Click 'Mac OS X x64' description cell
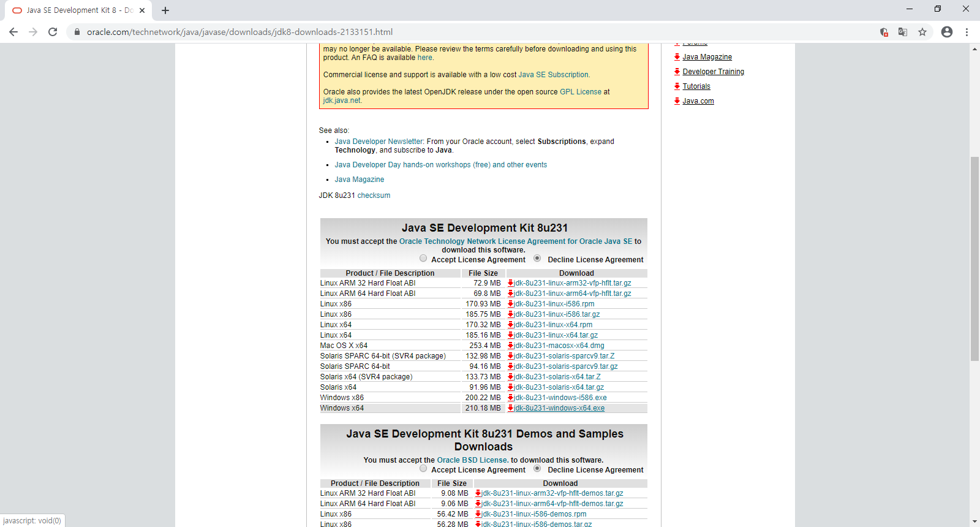 click(390, 346)
